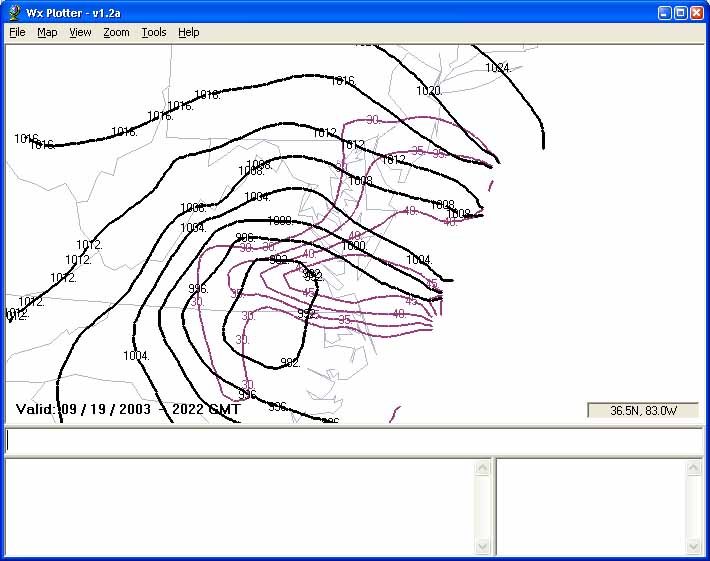The width and height of the screenshot is (710, 561).
Task: Click the Wx Plotter title bar icon
Action: (14, 12)
